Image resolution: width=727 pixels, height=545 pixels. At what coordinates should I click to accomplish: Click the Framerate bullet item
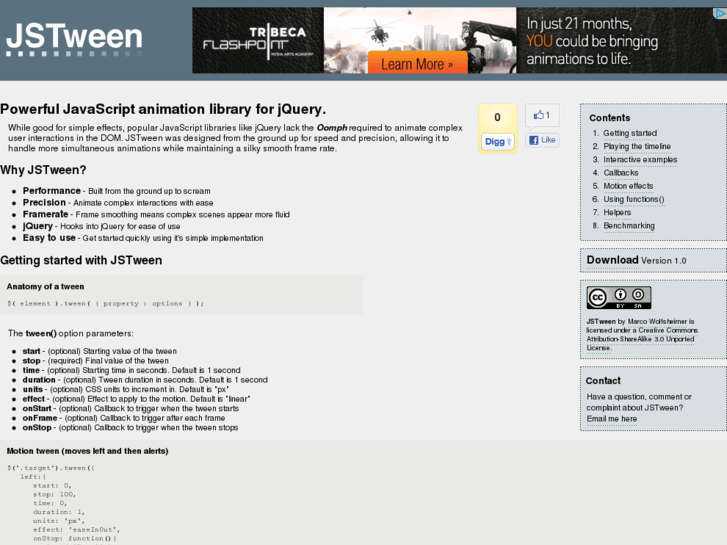tap(156, 214)
